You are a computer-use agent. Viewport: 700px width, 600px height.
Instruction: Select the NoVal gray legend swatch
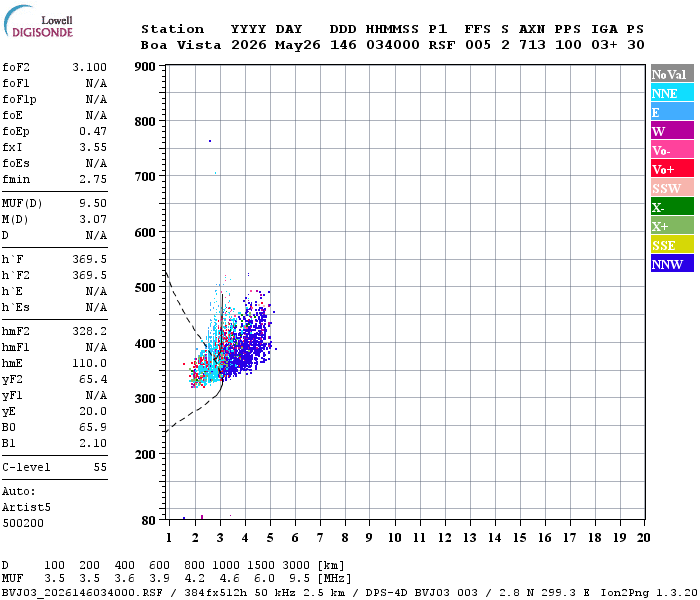coord(672,74)
